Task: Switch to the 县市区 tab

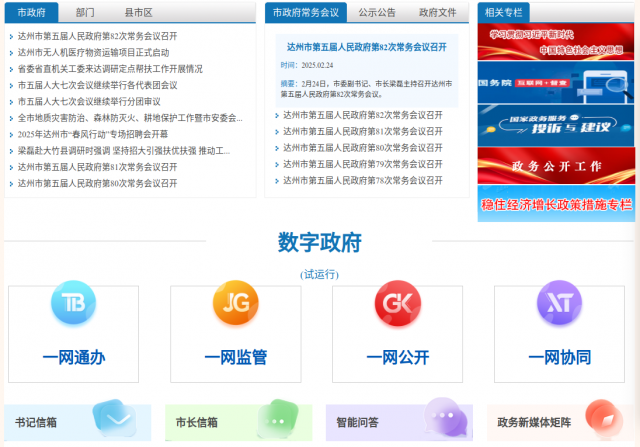Action: [138, 13]
